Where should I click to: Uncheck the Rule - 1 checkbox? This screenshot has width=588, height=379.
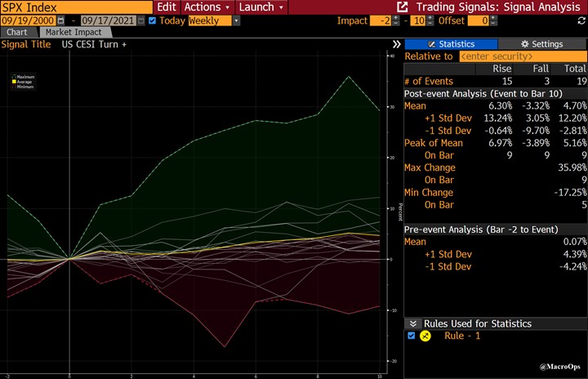(x=411, y=337)
